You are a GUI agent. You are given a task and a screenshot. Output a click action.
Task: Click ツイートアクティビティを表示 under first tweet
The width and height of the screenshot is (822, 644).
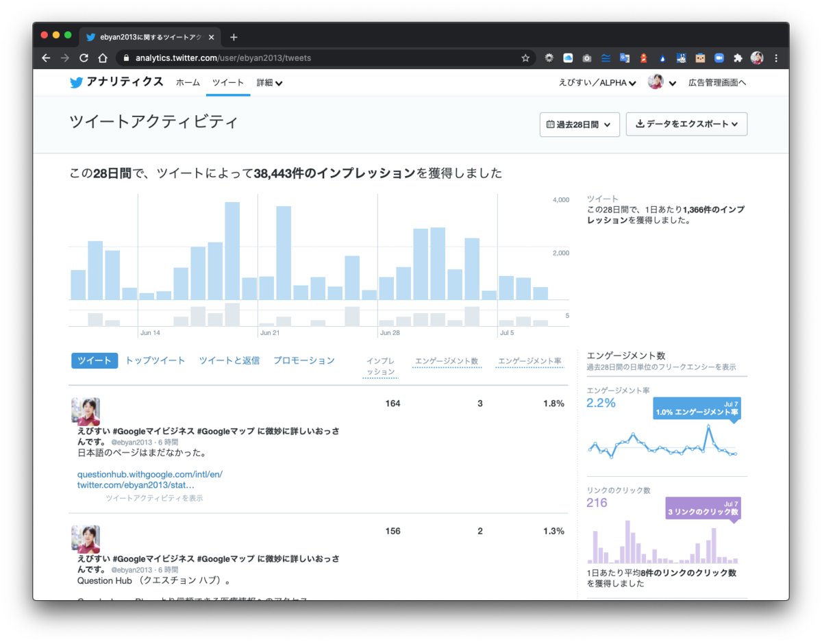[x=154, y=498]
